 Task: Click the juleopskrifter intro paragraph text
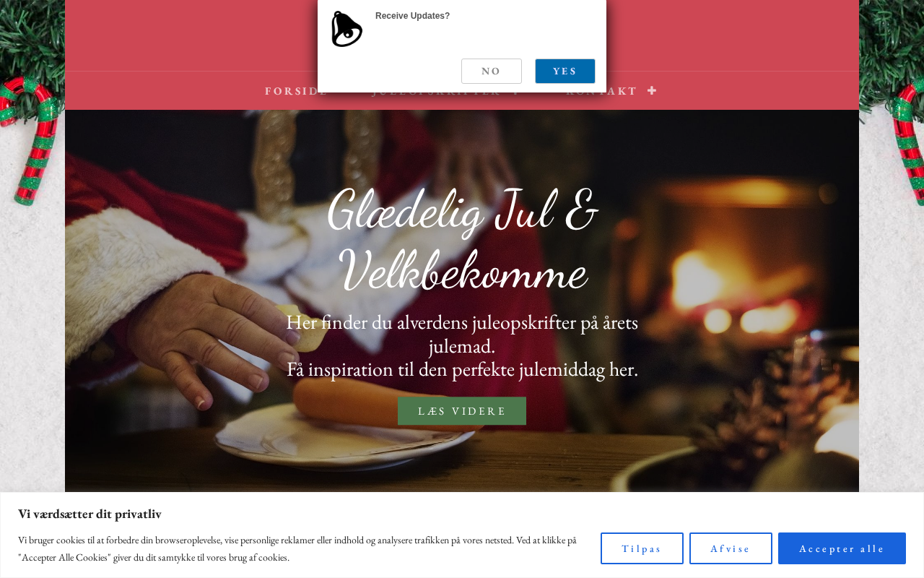[x=462, y=345]
